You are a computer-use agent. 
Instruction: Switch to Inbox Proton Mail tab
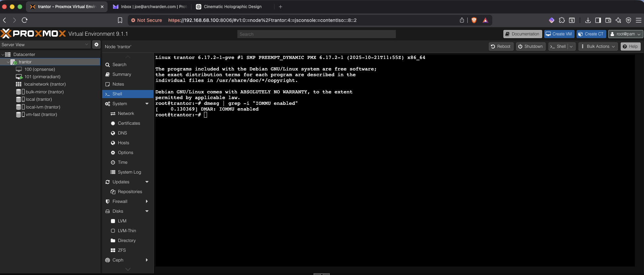(x=150, y=6)
